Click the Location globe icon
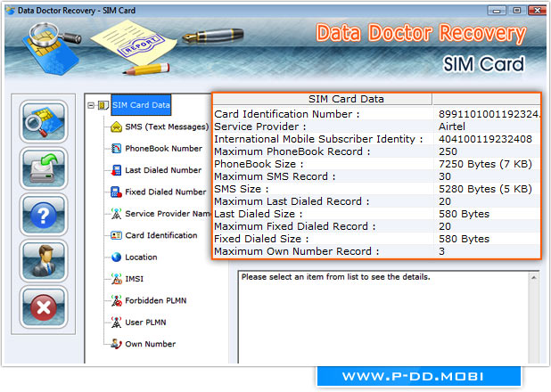This screenshot has width=551, height=392. pos(116,257)
